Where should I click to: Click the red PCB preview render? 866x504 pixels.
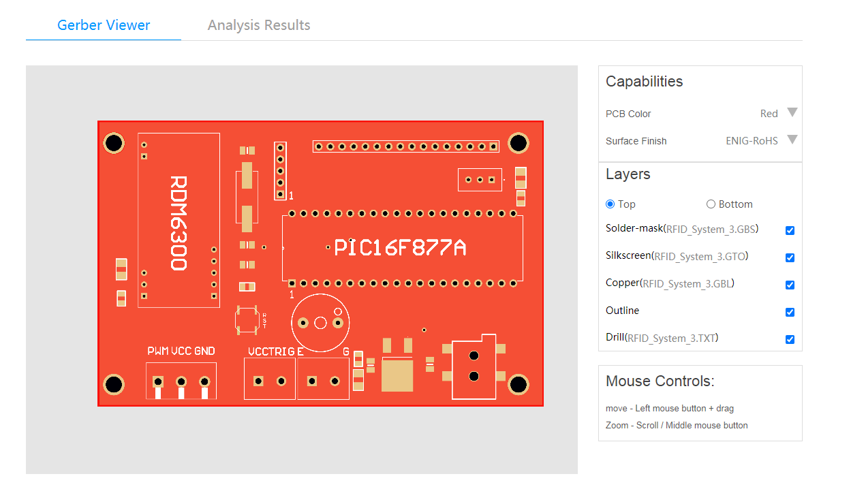pyautogui.click(x=320, y=264)
